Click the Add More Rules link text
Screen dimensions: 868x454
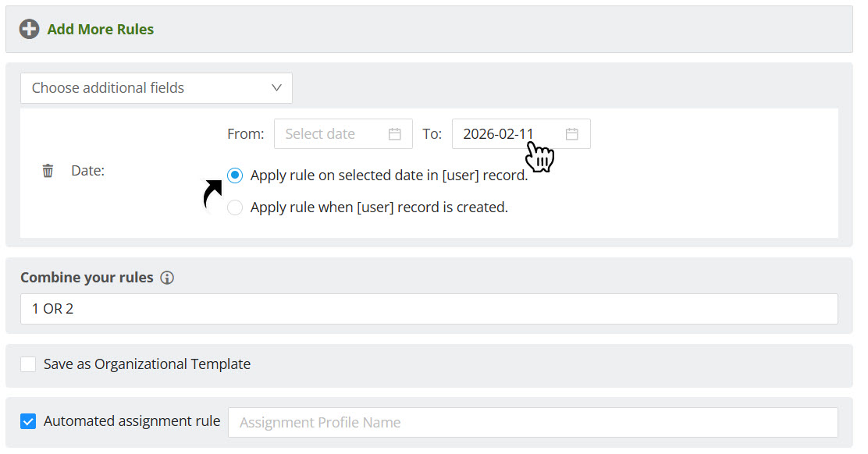point(100,30)
